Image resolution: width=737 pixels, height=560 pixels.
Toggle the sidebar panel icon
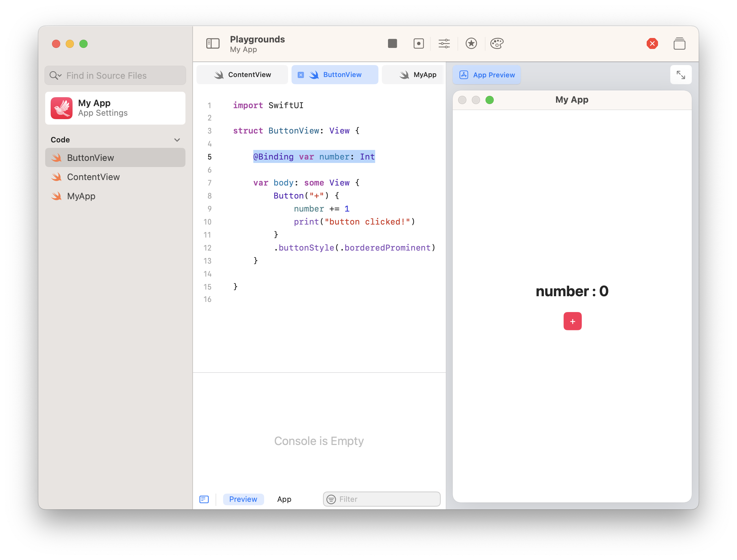212,43
